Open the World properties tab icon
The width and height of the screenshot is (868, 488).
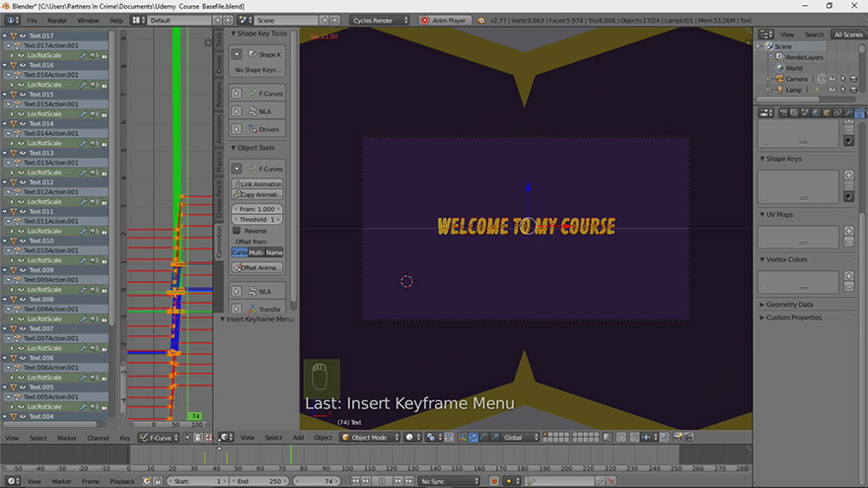[816, 112]
